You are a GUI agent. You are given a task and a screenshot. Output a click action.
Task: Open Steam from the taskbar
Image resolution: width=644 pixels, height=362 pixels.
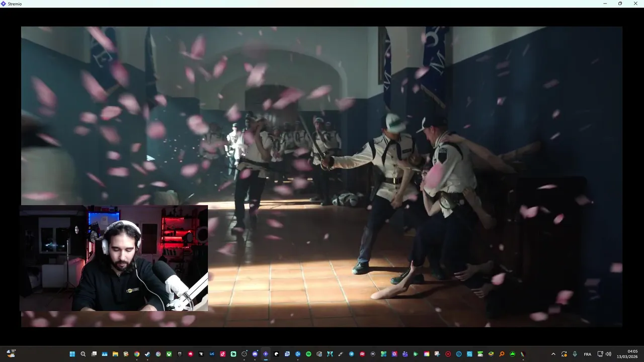pyautogui.click(x=147, y=354)
